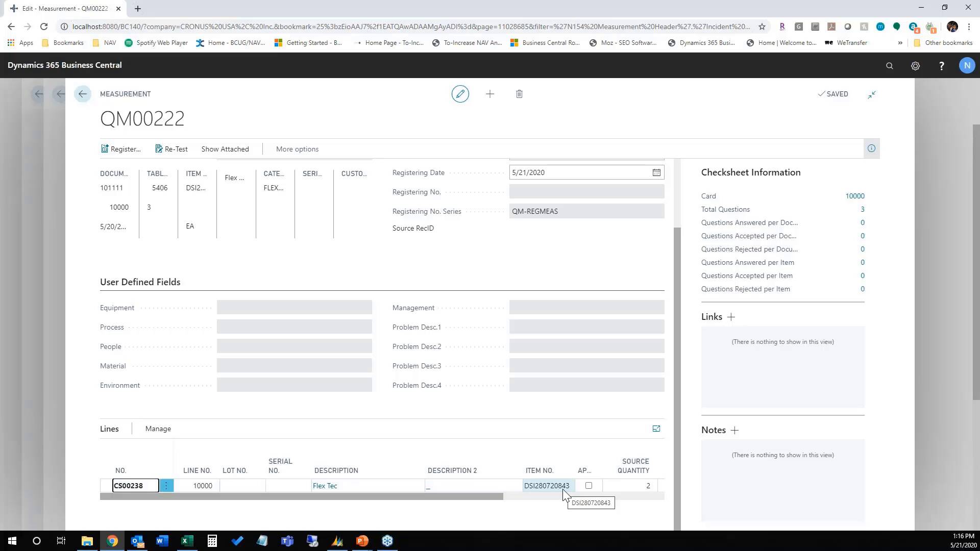Open the Manage menu in Lines
Viewport: 980px width, 551px height.
click(x=158, y=429)
